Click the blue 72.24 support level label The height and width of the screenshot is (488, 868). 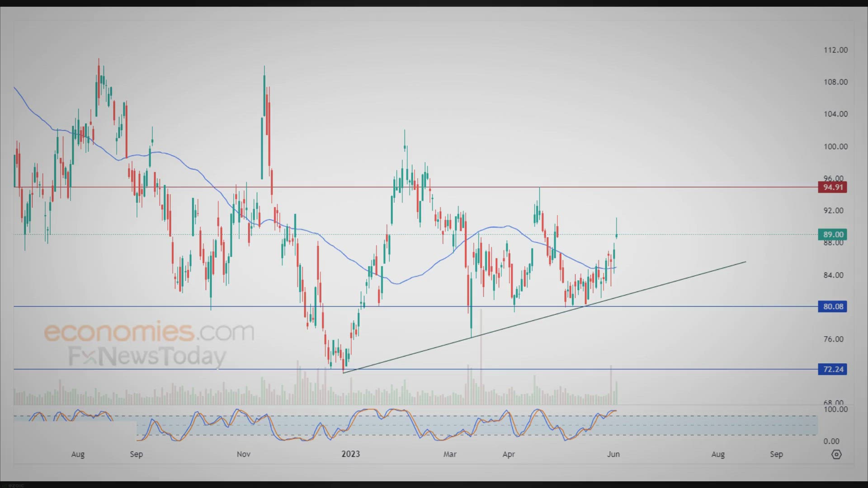pyautogui.click(x=833, y=369)
